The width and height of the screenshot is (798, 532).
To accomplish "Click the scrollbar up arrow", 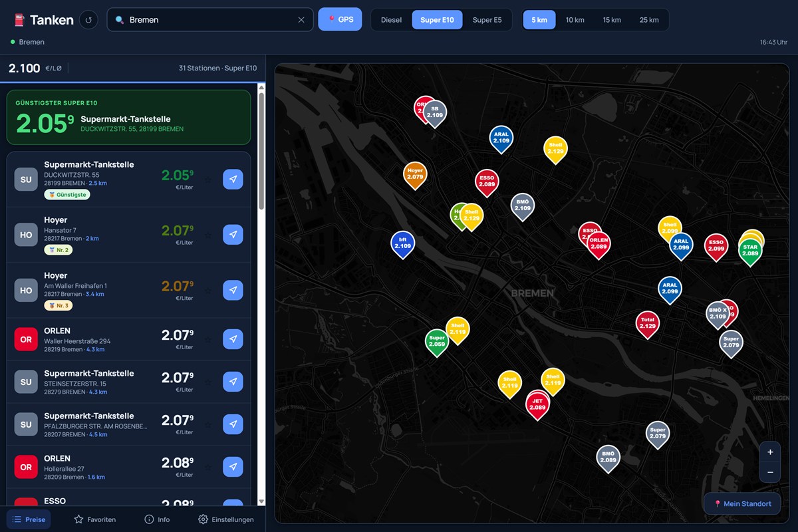I will [x=261, y=88].
